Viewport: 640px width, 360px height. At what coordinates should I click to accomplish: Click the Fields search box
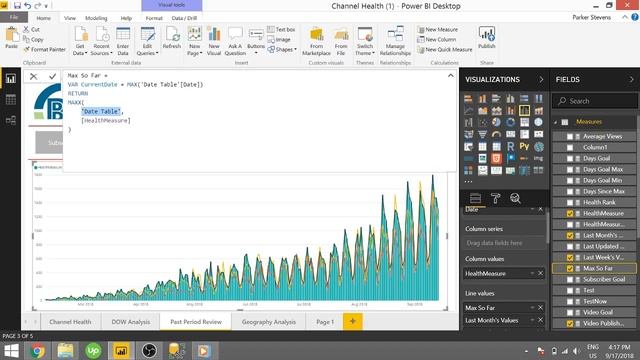click(595, 101)
